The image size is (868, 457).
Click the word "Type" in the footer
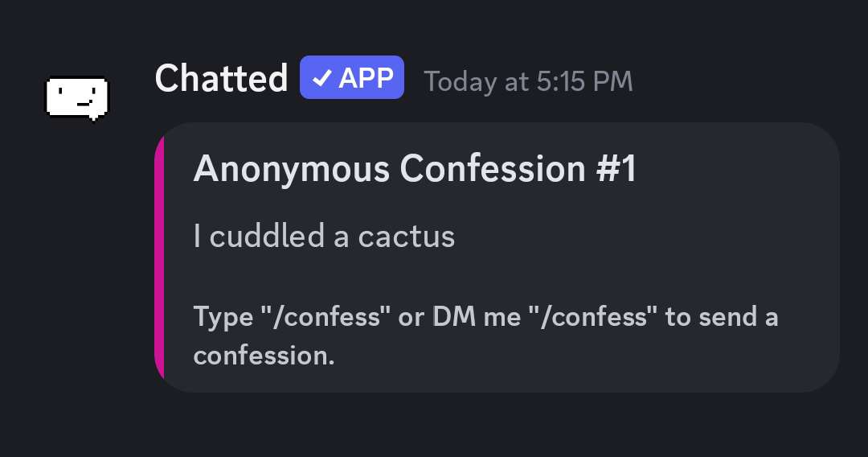pos(223,317)
